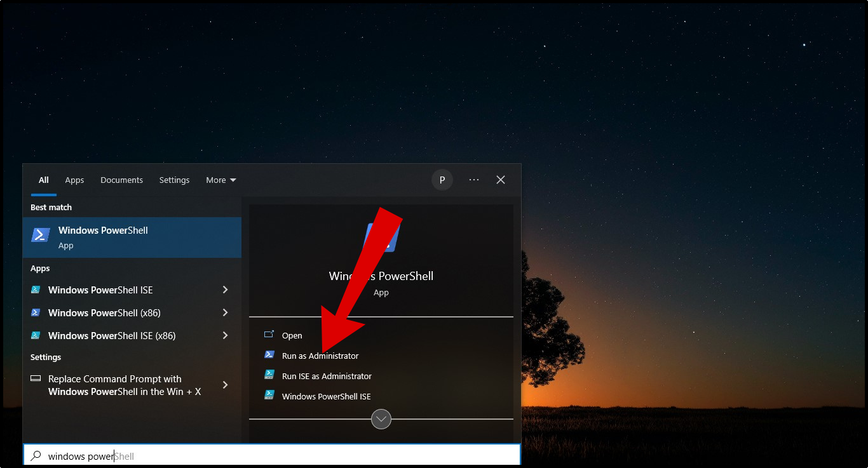Expand more actions with circular down arrow
868x468 pixels.
(x=381, y=419)
